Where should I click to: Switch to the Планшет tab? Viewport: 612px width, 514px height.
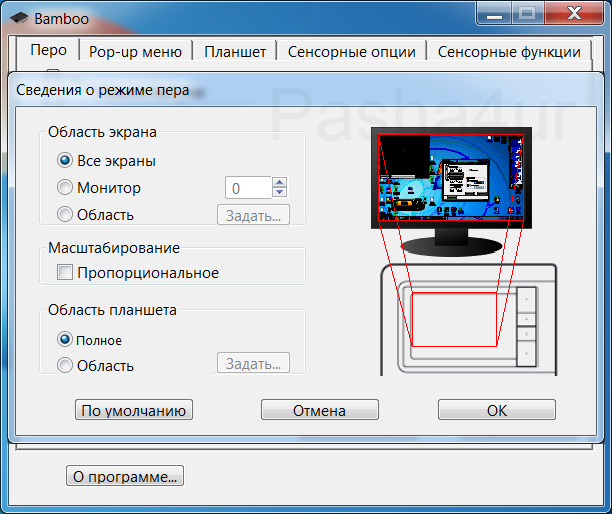click(235, 52)
